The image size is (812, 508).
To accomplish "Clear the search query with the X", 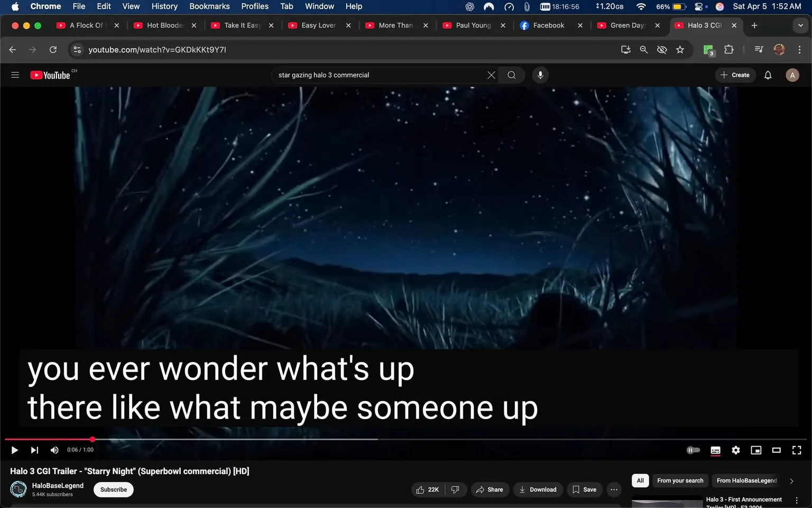I will click(x=491, y=75).
